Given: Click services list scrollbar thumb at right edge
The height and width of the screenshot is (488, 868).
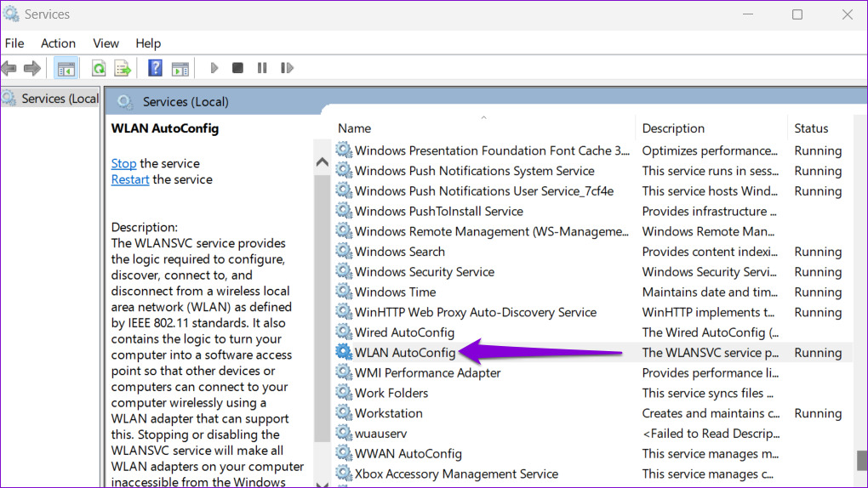Looking at the screenshot, I should click(x=861, y=460).
